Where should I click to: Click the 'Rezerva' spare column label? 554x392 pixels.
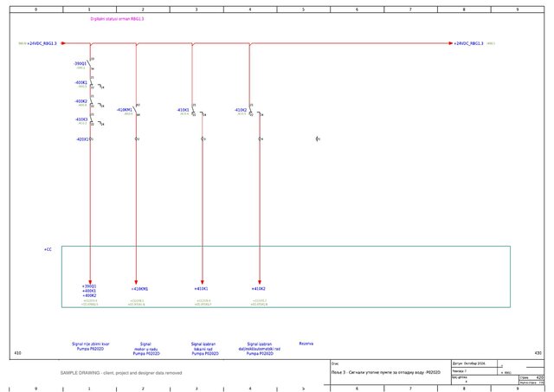point(306,344)
